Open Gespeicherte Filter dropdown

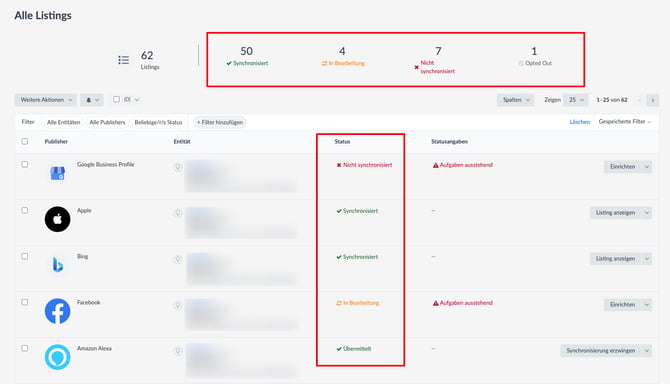(x=625, y=122)
